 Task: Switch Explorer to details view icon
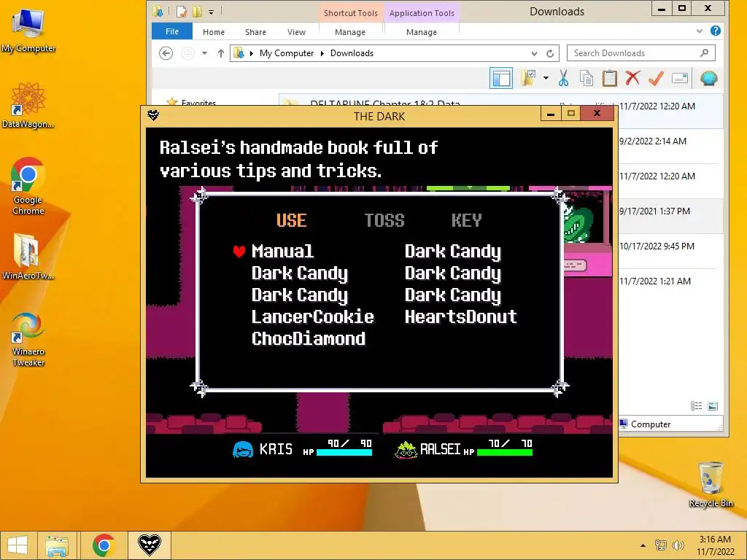point(697,405)
